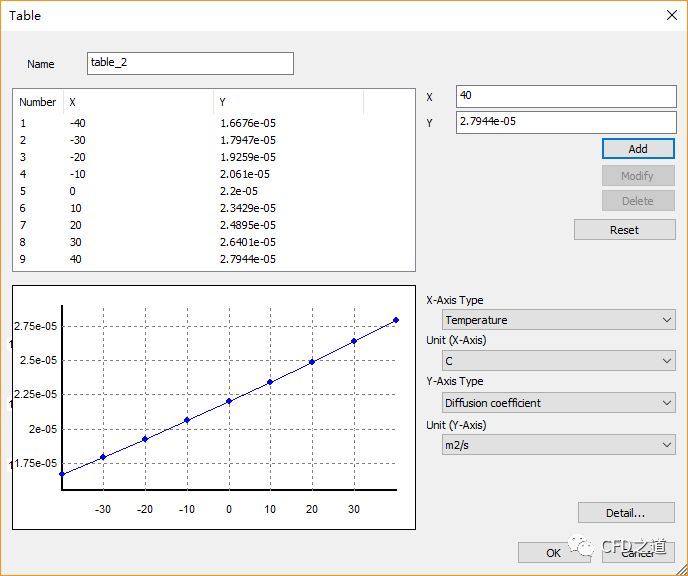Click the plot data point at X=0

[x=229, y=401]
